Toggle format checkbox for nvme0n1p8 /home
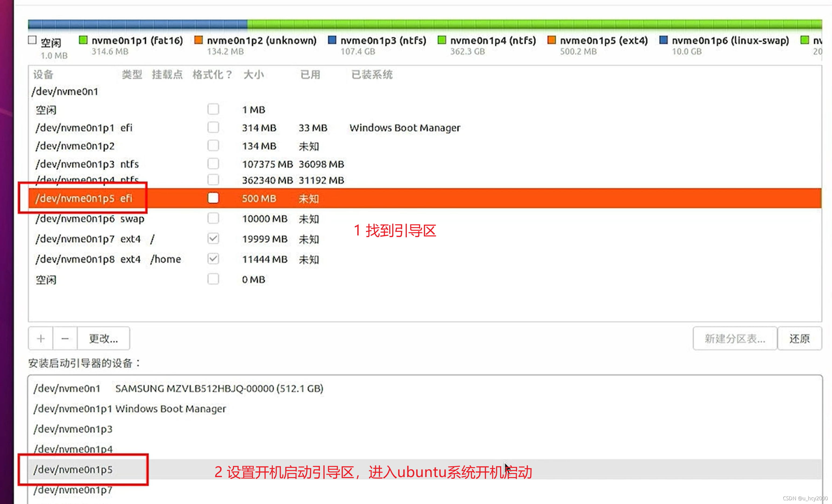832x504 pixels. coord(213,259)
